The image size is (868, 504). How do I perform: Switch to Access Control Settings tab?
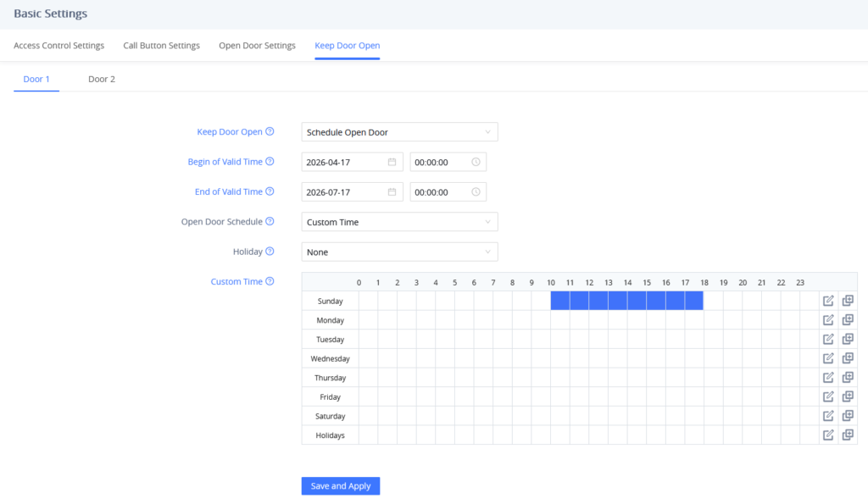coord(58,46)
